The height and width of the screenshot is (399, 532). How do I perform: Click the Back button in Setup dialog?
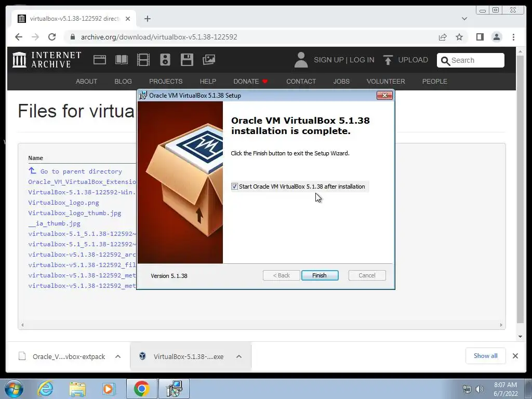[281, 275]
